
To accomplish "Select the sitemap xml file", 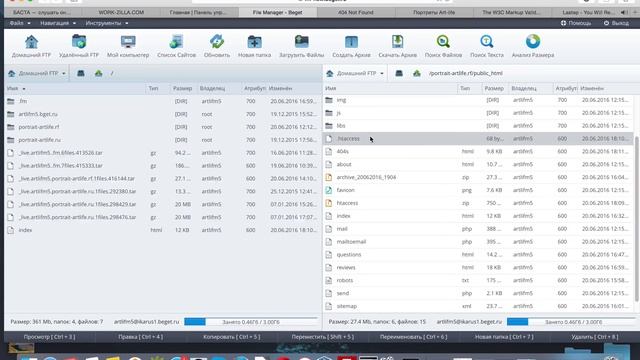I will (478, 306).
